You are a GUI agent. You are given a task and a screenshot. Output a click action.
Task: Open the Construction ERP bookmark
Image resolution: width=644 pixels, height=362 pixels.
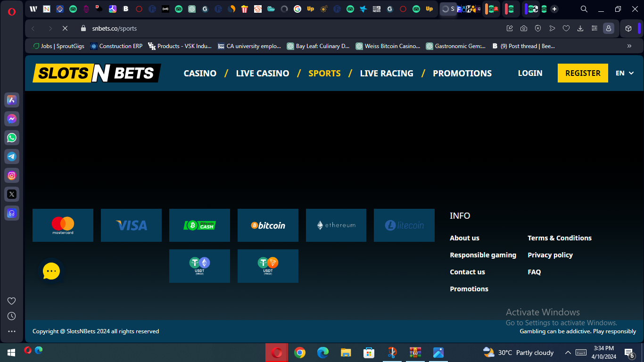click(116, 46)
